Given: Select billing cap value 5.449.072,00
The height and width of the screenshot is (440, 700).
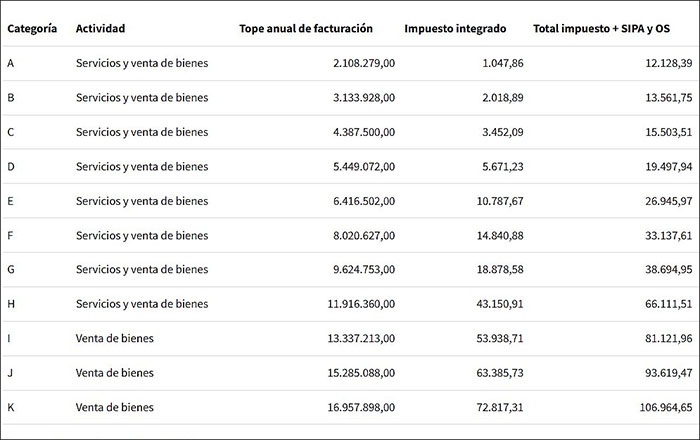Looking at the screenshot, I should click(364, 166).
